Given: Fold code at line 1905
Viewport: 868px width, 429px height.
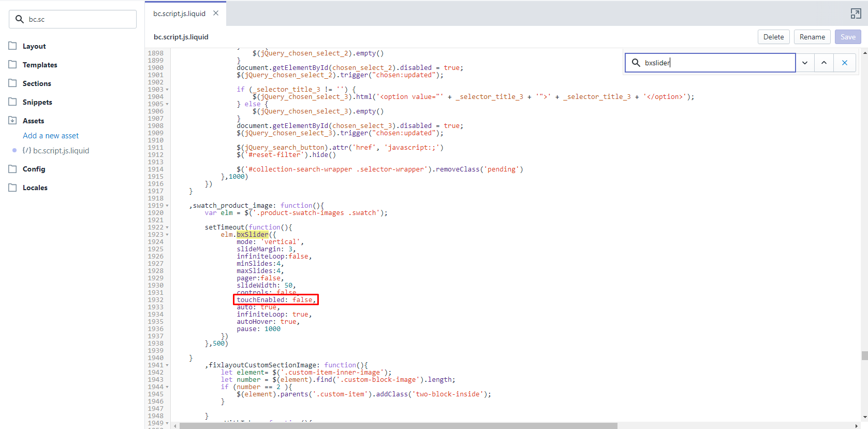Looking at the screenshot, I should (167, 104).
